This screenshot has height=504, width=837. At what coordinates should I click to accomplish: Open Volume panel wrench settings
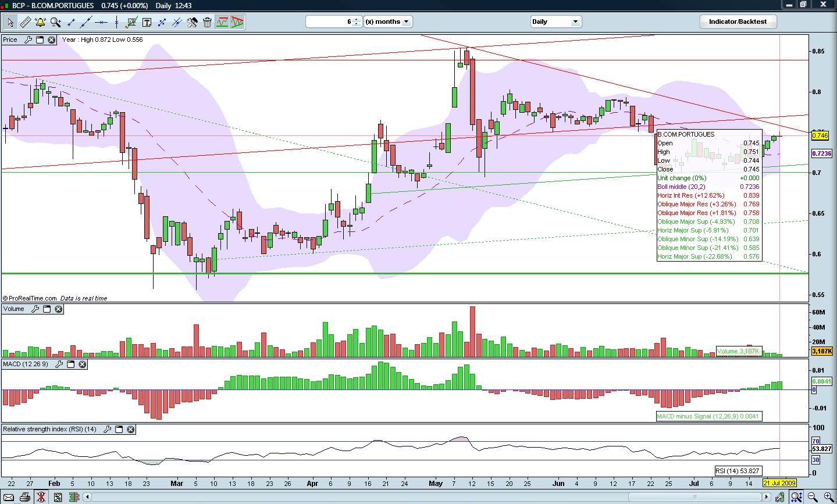coord(35,309)
